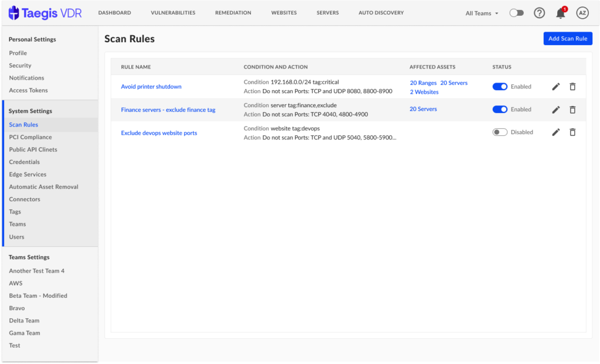This screenshot has height=364, width=600.
Task: Open the Exclude devops website ports link
Action: pos(159,133)
